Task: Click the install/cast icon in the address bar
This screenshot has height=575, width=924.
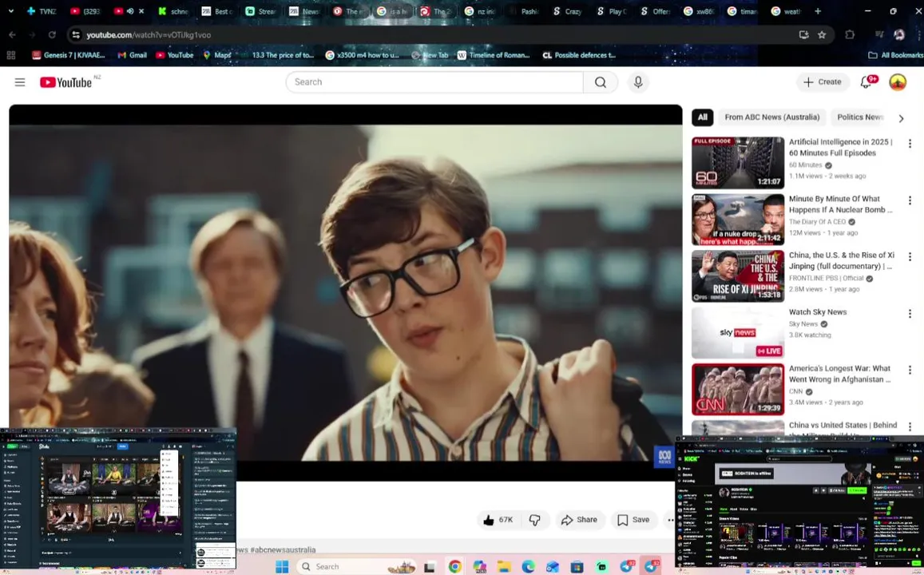Action: [x=803, y=35]
